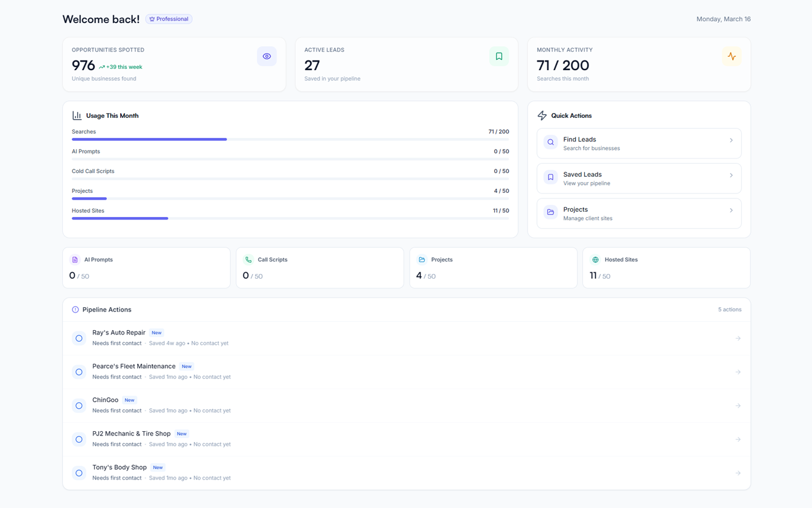Toggle the circle for Tony's Body Shop
The height and width of the screenshot is (508, 812).
(x=79, y=473)
